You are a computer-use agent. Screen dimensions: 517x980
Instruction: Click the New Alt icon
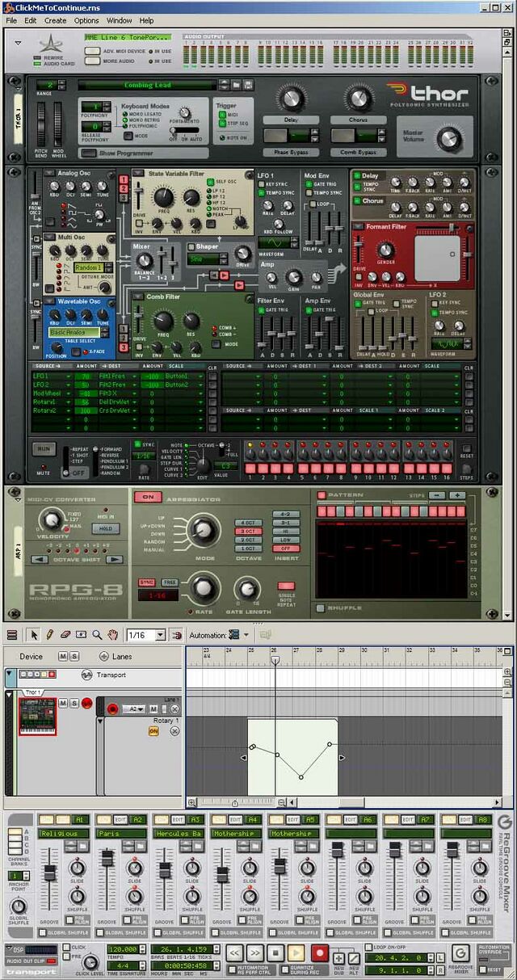click(353, 957)
